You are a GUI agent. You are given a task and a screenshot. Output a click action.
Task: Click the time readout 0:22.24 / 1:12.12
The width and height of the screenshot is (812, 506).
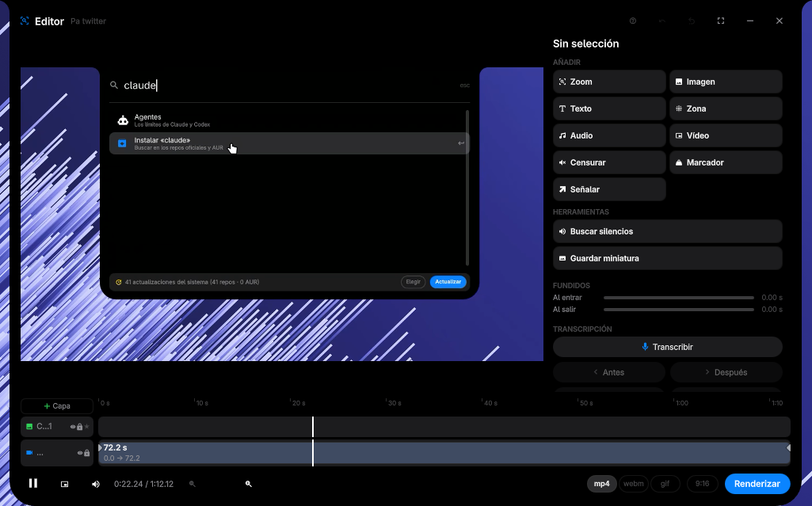coord(144,484)
